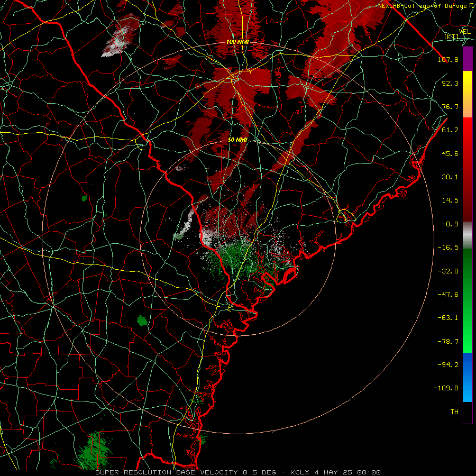Click the [KT] units label
Image resolution: width=476 pixels, height=476 pixels.
(452, 36)
